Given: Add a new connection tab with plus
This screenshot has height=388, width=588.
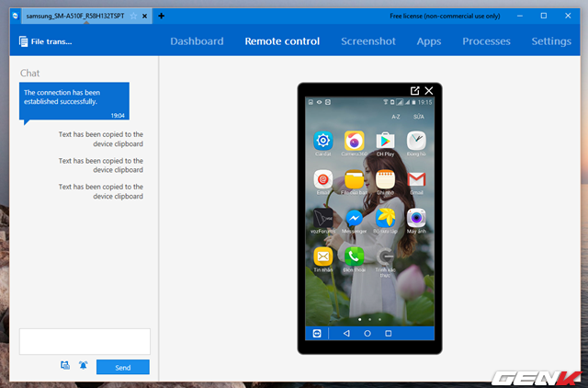Looking at the screenshot, I should pos(162,17).
